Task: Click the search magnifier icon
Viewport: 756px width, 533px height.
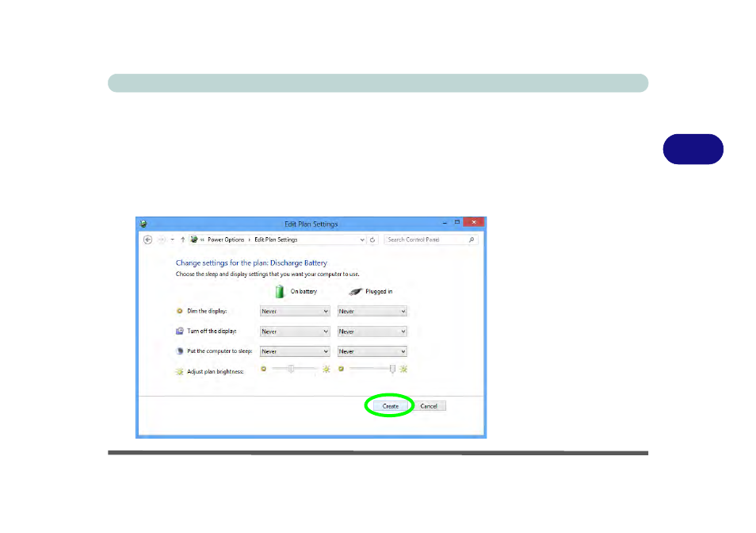Action: (x=472, y=240)
